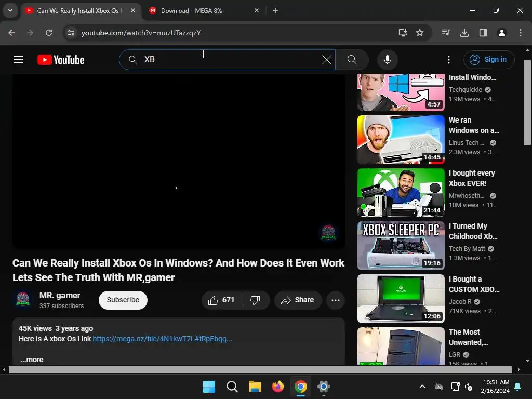Click the Linus Tech channel name

pyautogui.click(x=466, y=143)
